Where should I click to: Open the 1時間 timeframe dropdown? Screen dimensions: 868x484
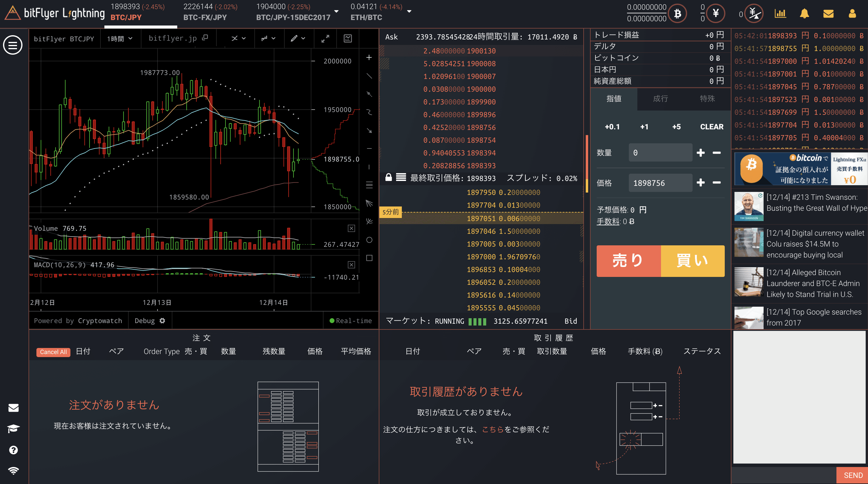point(120,39)
